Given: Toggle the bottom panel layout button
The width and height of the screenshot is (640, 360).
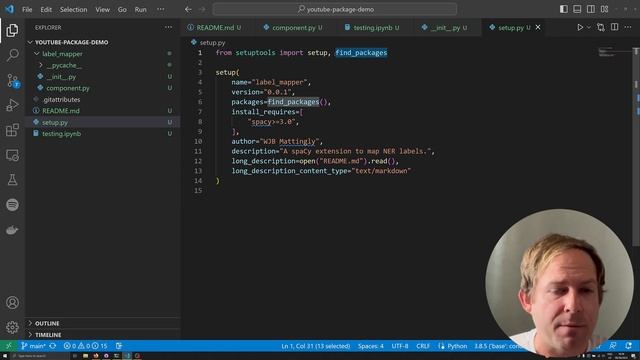Looking at the screenshot, I should point(577,9).
